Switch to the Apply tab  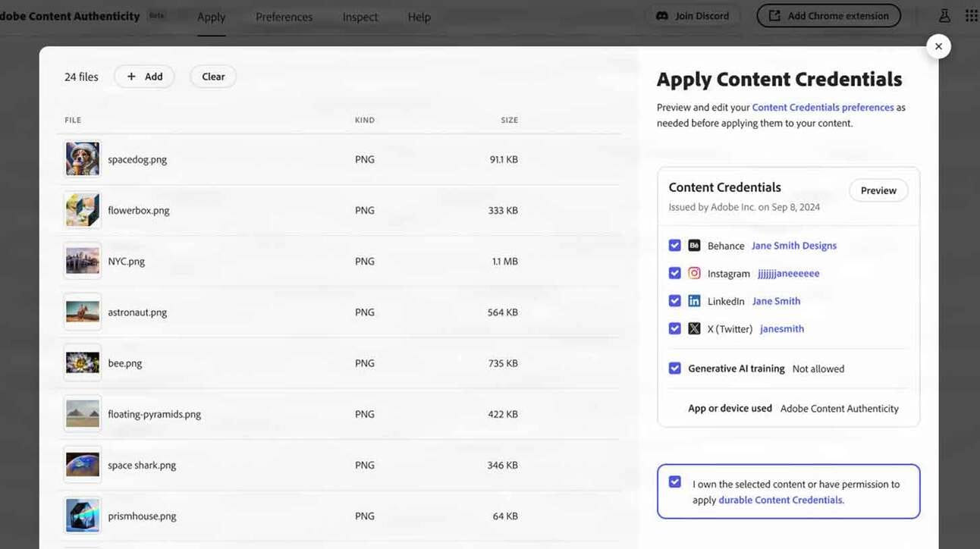coord(212,17)
